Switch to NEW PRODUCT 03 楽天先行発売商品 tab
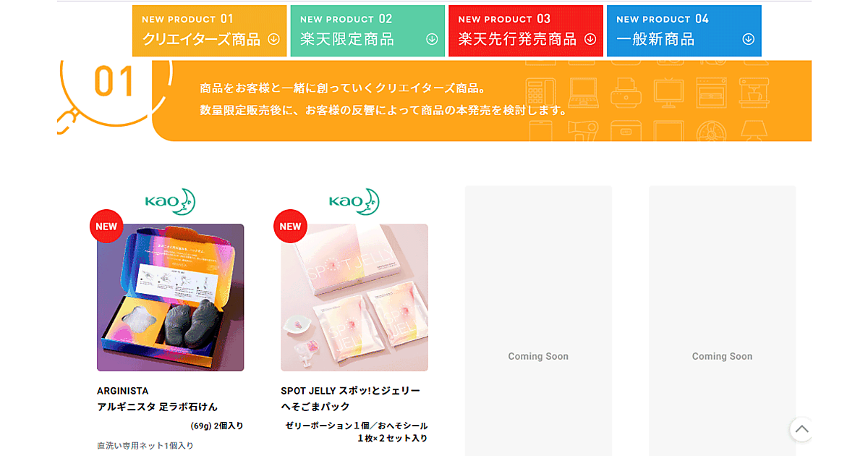The image size is (868, 456). pyautogui.click(x=526, y=31)
